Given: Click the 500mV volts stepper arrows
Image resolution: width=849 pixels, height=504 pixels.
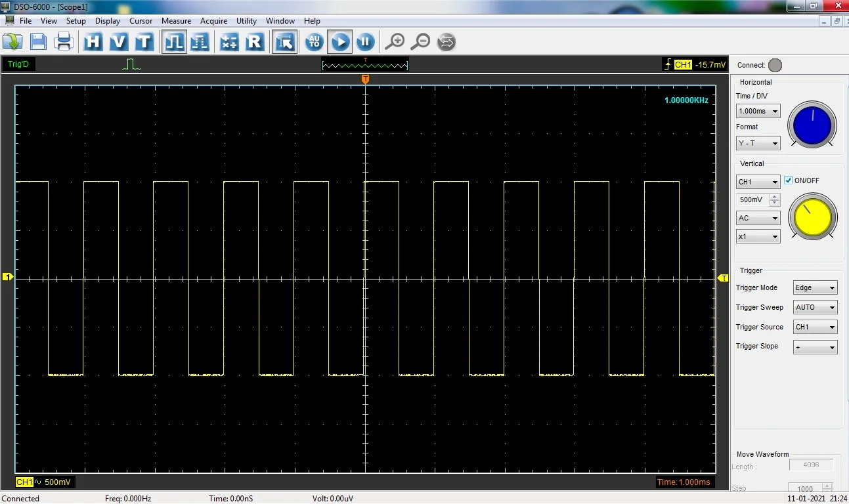Looking at the screenshot, I should click(775, 199).
